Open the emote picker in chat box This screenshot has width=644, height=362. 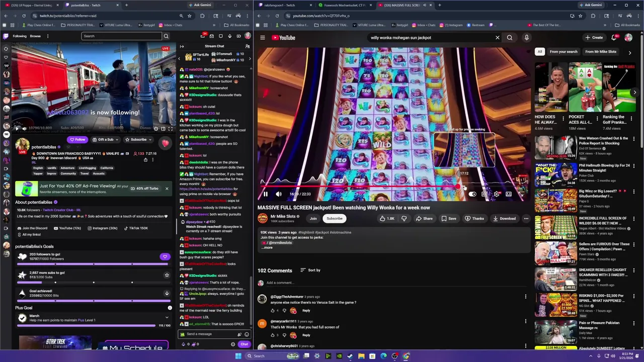[246, 334]
